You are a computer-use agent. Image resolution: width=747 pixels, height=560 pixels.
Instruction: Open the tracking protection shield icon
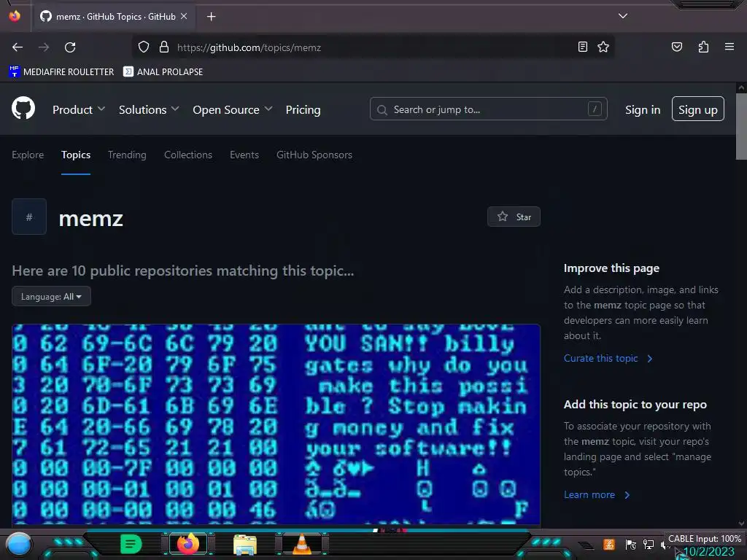(x=144, y=47)
